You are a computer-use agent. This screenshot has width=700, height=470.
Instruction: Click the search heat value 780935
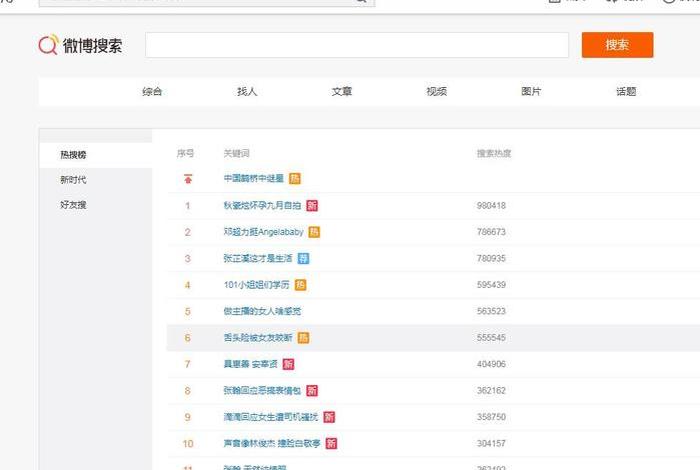[491, 258]
